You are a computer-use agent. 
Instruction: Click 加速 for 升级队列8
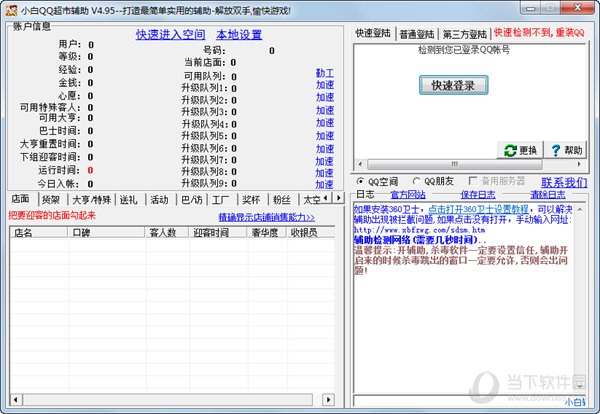tap(324, 173)
